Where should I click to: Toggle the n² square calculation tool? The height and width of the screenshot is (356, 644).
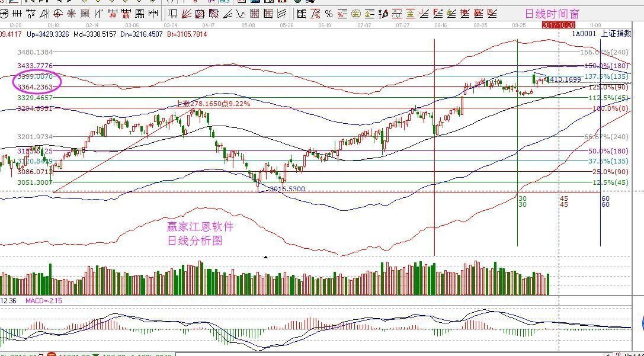pyautogui.click(x=31, y=12)
